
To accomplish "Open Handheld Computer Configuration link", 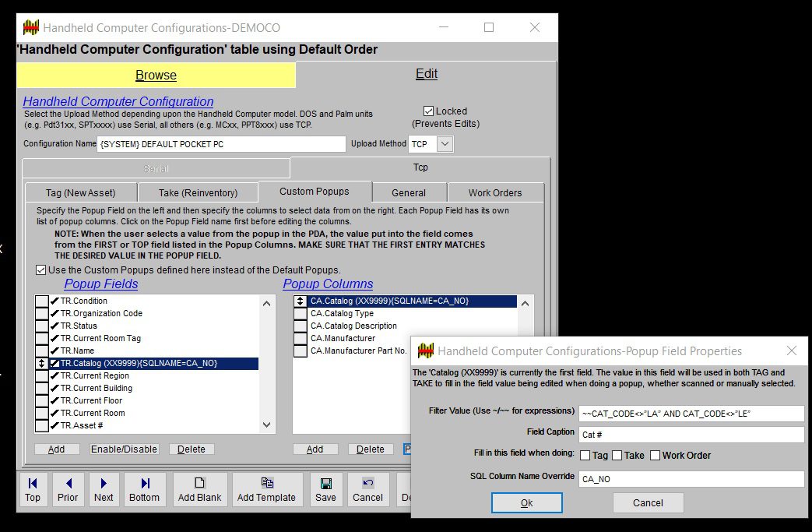I will [118, 101].
